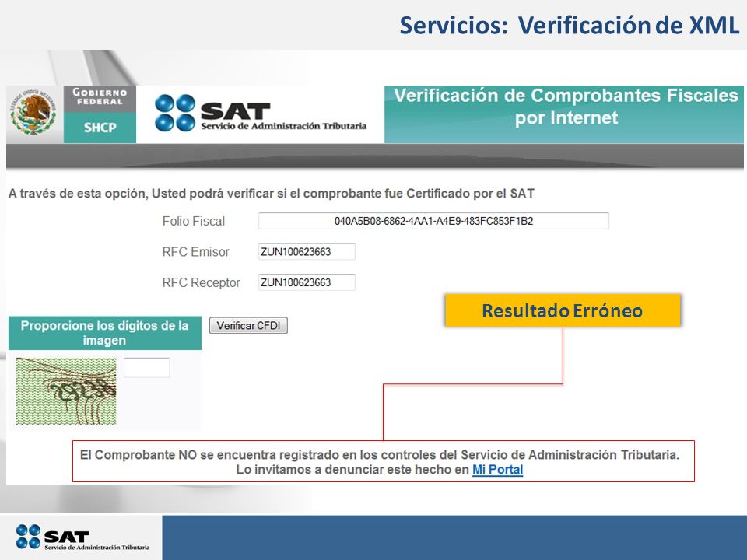Click the 'RFC Emisor' label
Image resolution: width=747 pixels, height=560 pixels.
[x=196, y=252]
